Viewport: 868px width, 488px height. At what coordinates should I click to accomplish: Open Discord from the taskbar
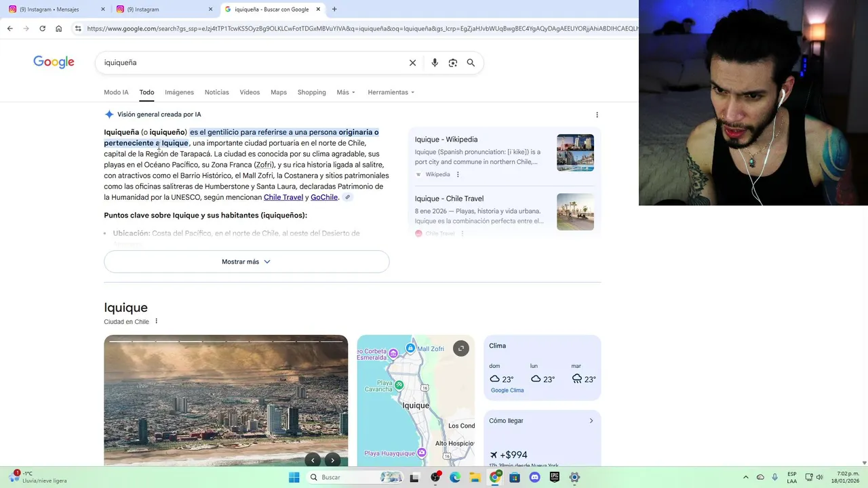[x=534, y=477]
